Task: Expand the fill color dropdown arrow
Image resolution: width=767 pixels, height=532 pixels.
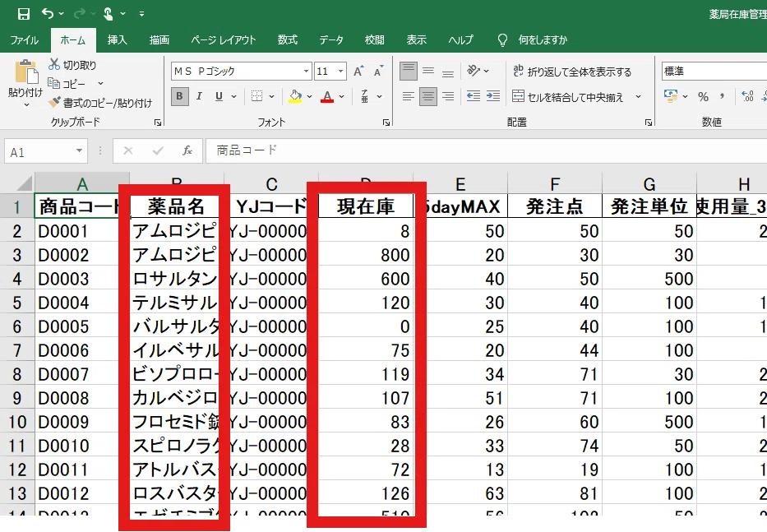Action: point(310,96)
